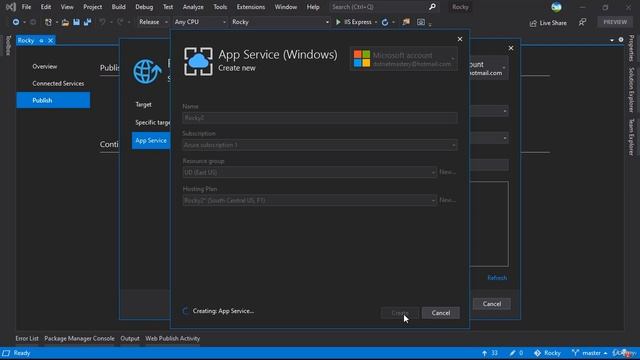640x360 pixels.
Task: Click the find in files toolbar icon
Action: [406, 22]
